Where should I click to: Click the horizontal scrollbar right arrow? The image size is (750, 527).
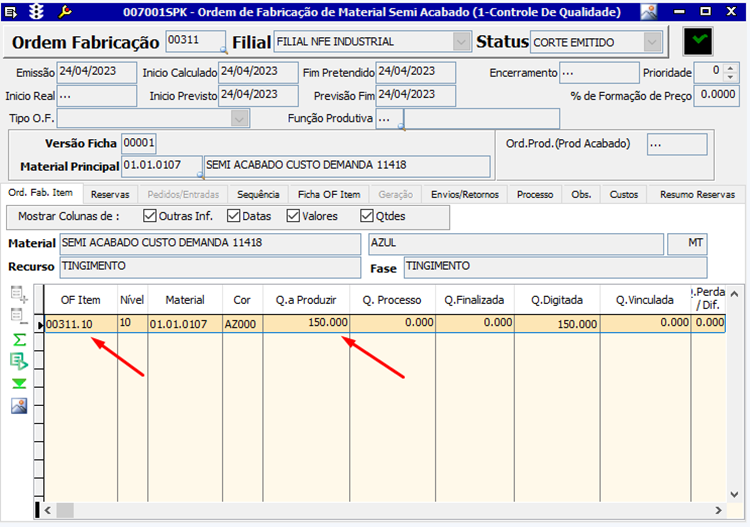718,510
